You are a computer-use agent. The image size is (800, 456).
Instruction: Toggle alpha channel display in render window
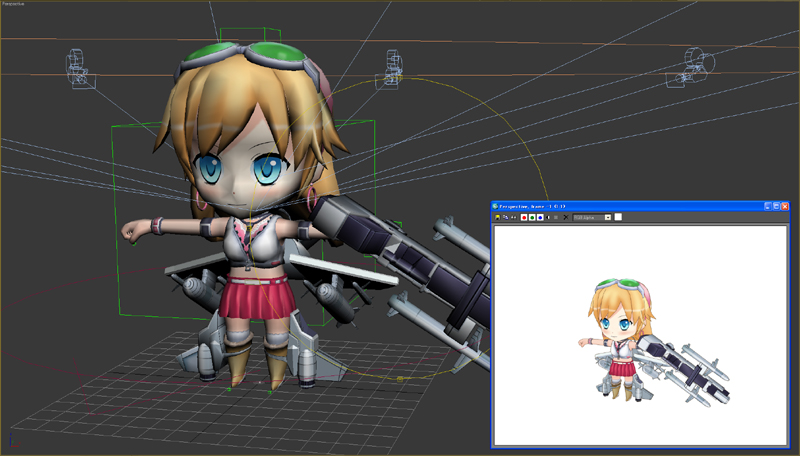[548, 217]
